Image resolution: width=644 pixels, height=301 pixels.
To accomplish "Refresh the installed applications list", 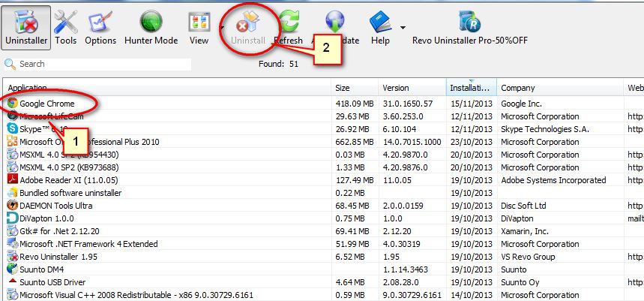I will pos(289,27).
